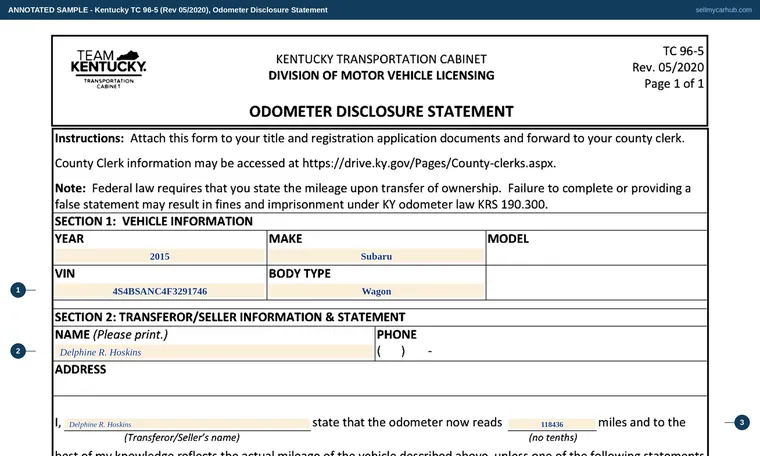Click the odometer reading field showing 118436

(552, 425)
